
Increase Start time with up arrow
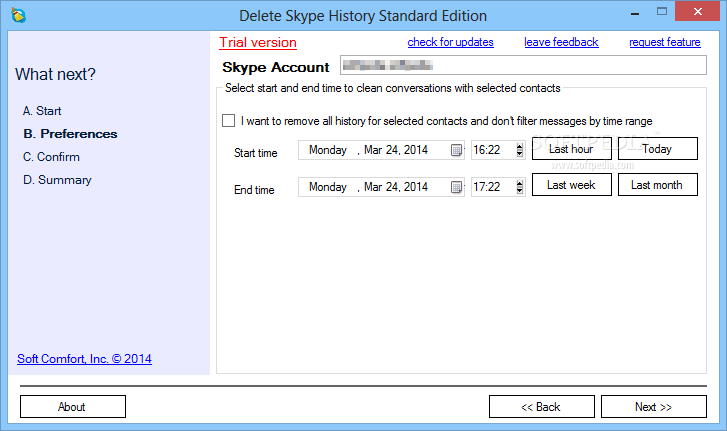[519, 146]
